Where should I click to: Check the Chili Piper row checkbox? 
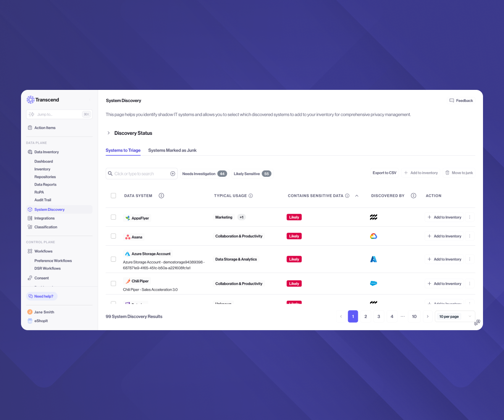(x=113, y=283)
